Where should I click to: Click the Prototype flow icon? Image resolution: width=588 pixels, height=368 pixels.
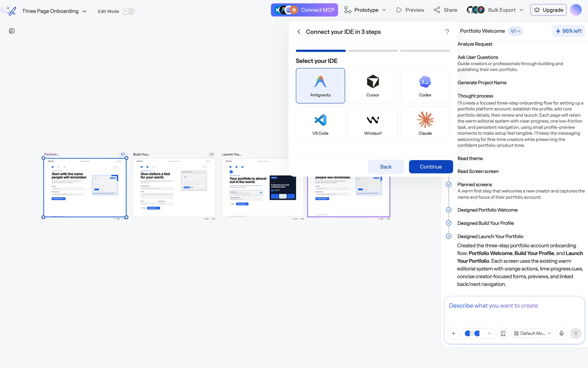point(348,10)
